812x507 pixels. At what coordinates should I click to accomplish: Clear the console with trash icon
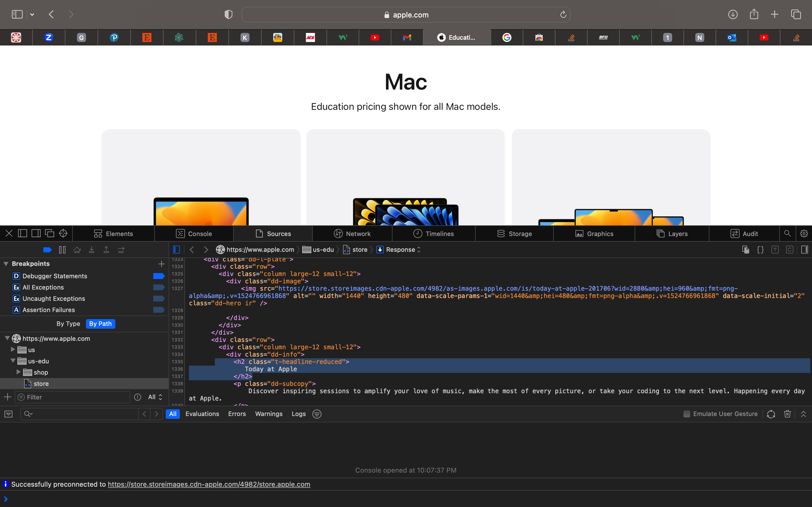[787, 414]
